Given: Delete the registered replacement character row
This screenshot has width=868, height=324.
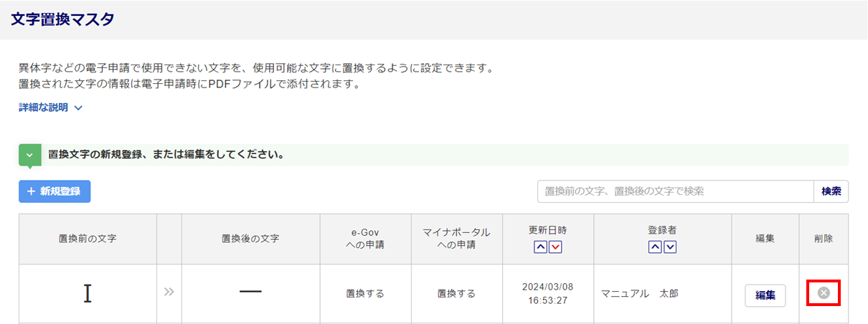Looking at the screenshot, I should tap(824, 292).
